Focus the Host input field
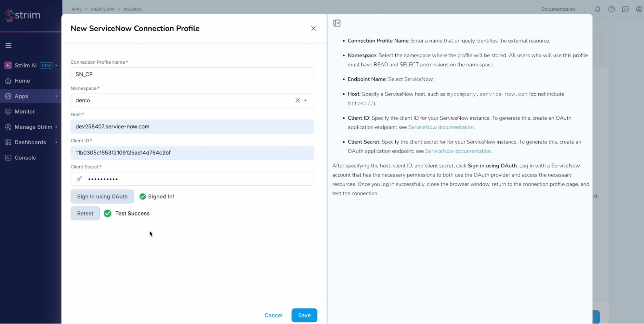Viewport: 644px width, 324px height. 192,127
